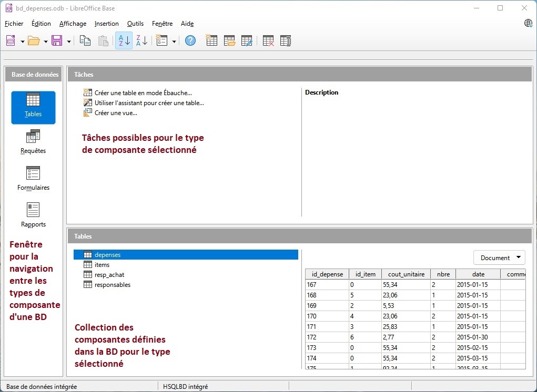
Task: Click the Rename table toolbar icon
Action: point(286,40)
